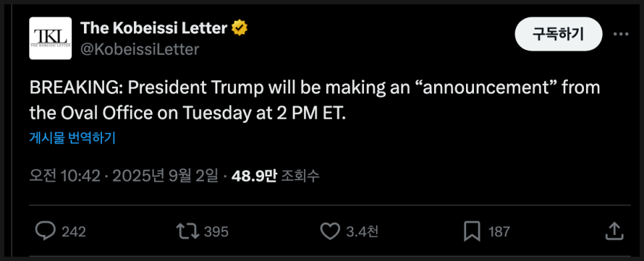Click the 2025년 9월 2일 date
Screen dimensions: 644x261
(165, 176)
